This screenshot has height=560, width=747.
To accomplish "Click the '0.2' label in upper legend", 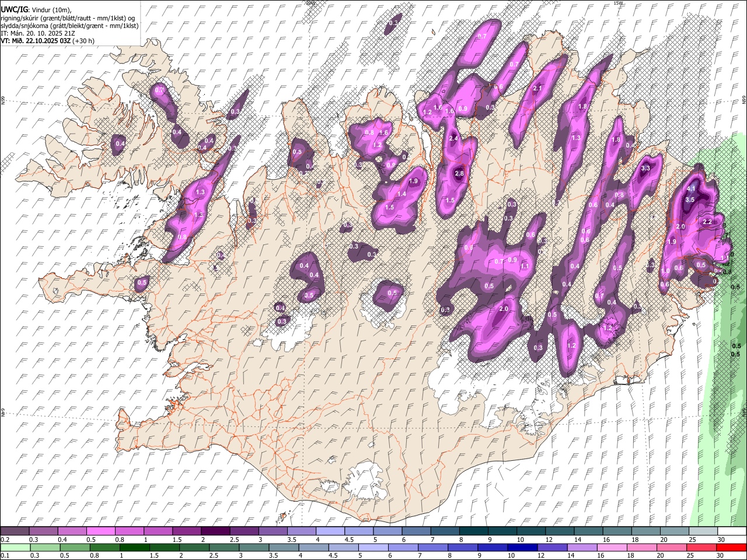I will point(5,540).
